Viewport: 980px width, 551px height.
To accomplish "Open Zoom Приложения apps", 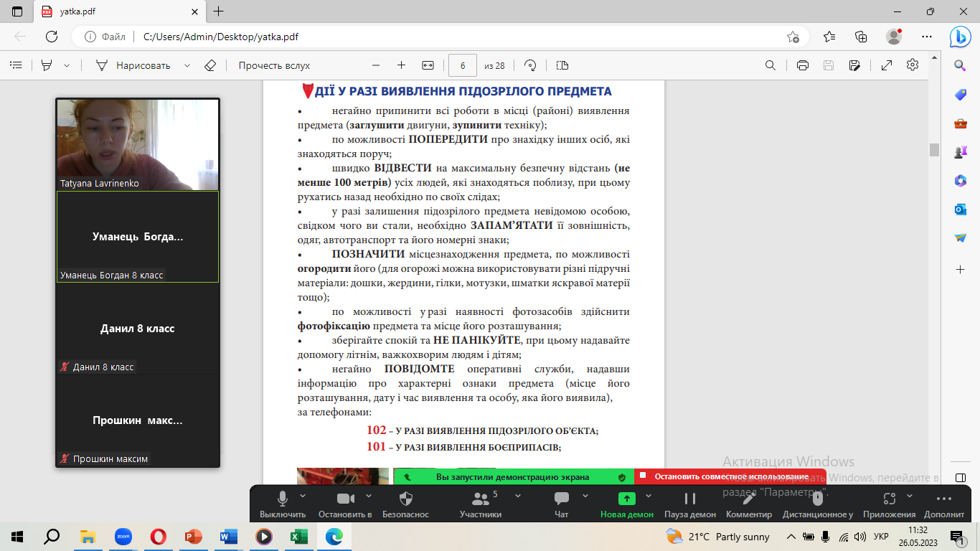I will tap(890, 504).
